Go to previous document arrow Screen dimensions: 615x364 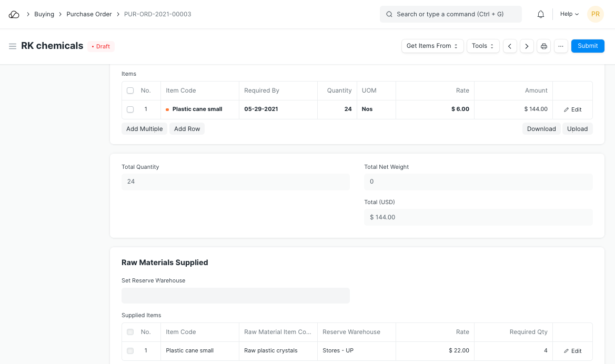[x=510, y=46]
